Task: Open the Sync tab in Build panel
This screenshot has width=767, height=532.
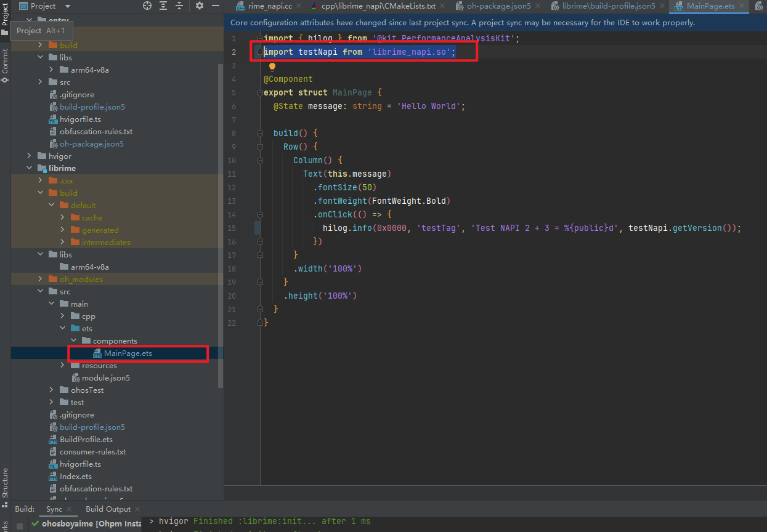Action: point(54,509)
